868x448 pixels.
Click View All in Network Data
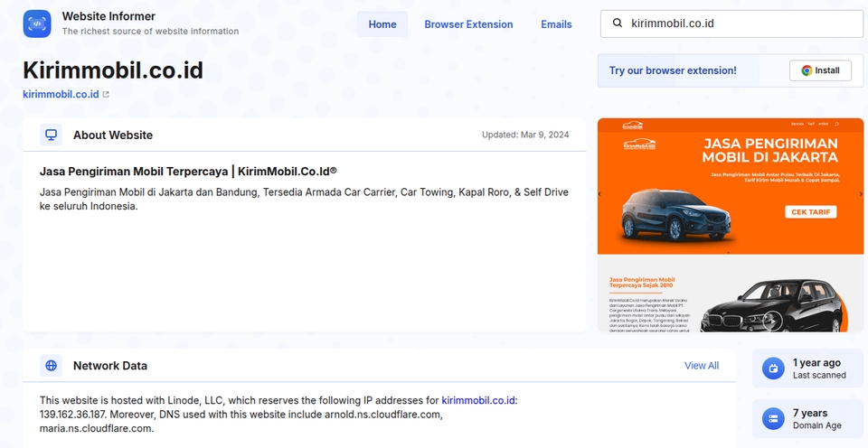(702, 366)
